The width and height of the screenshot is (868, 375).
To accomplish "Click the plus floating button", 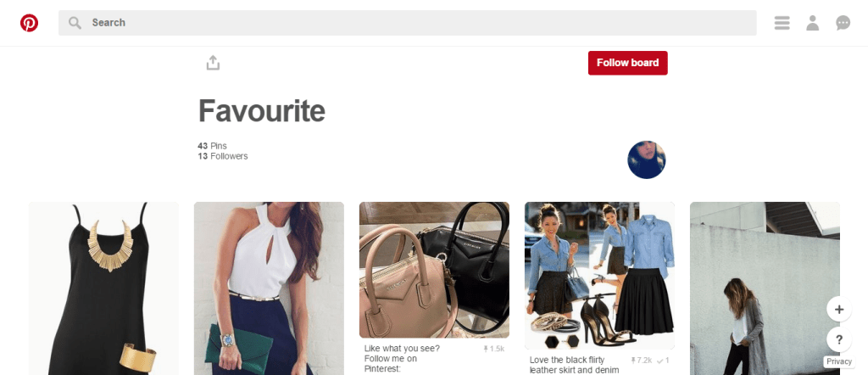I will 838,309.
